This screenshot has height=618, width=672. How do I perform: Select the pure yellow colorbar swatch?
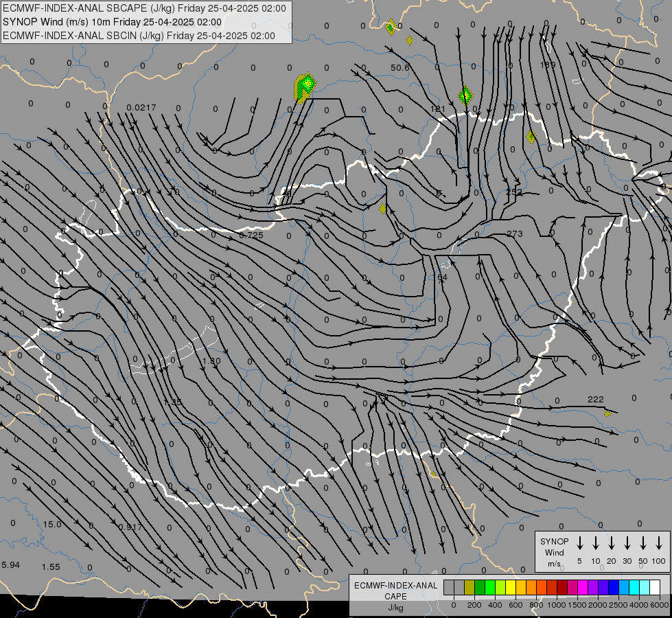(511, 588)
